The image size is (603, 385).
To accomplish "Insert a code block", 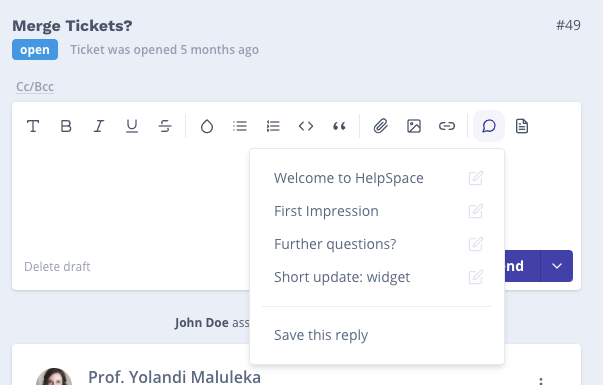I will click(x=306, y=126).
